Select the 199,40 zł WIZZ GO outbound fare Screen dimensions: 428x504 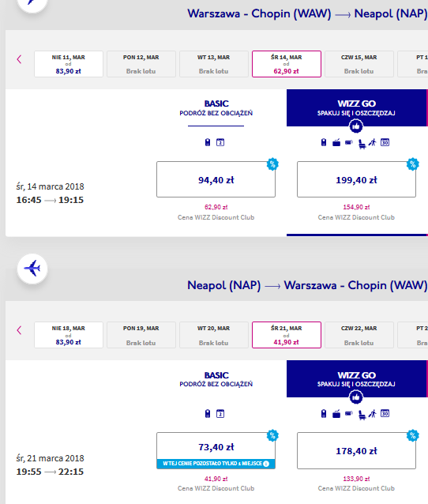click(356, 179)
